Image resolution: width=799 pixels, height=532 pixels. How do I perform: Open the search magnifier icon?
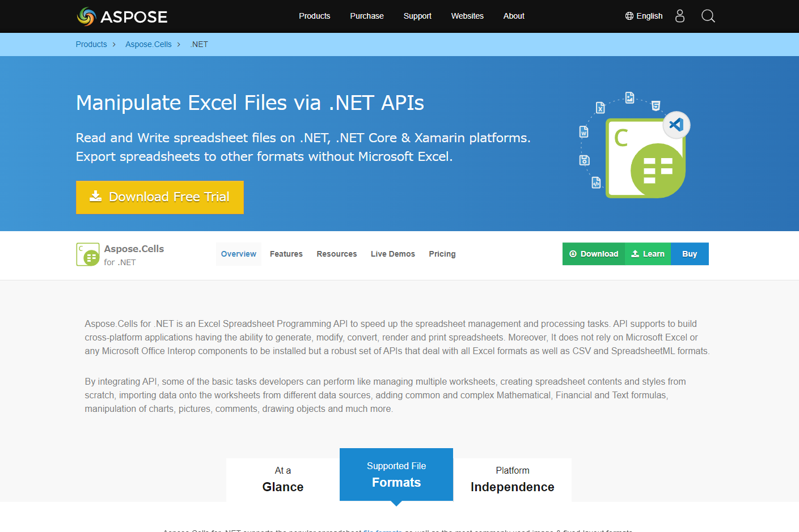(x=708, y=16)
